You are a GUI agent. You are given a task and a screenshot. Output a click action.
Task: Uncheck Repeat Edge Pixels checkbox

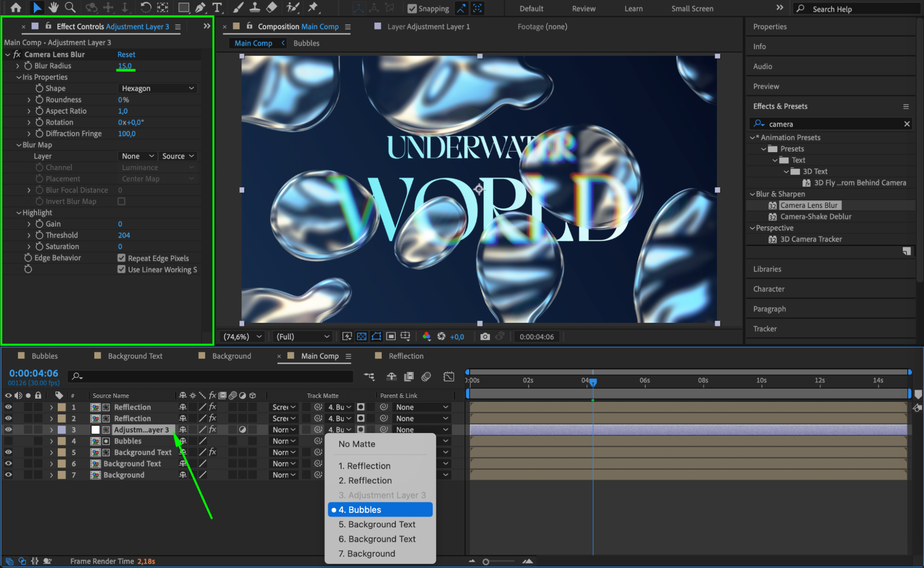(x=122, y=258)
